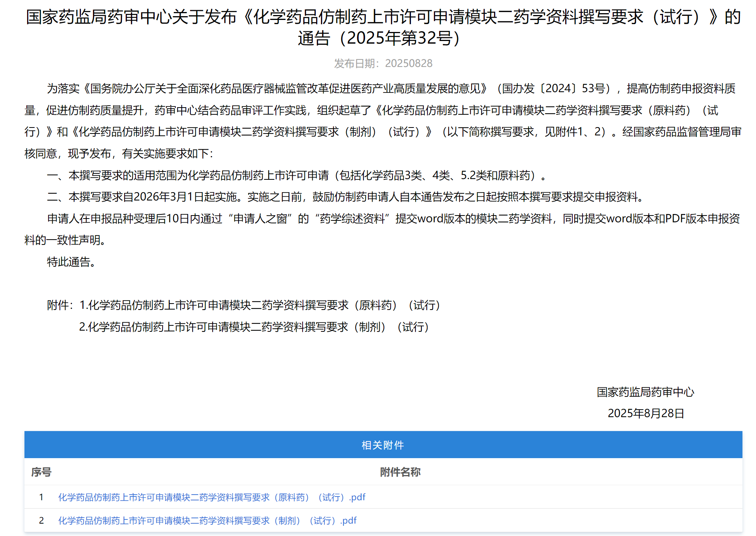The height and width of the screenshot is (536, 756).
Task: Click paragraph 一 about applicable scope
Action: [297, 175]
